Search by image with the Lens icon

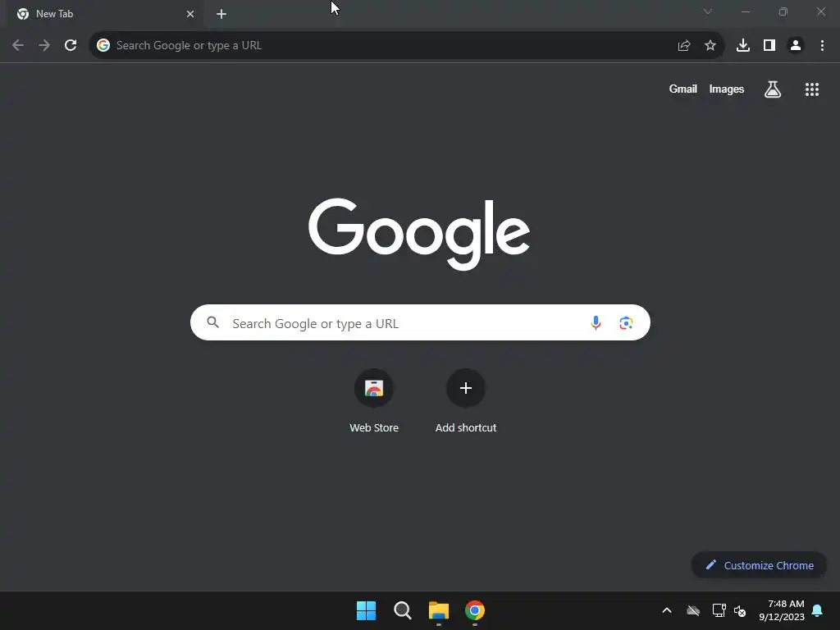coord(626,323)
